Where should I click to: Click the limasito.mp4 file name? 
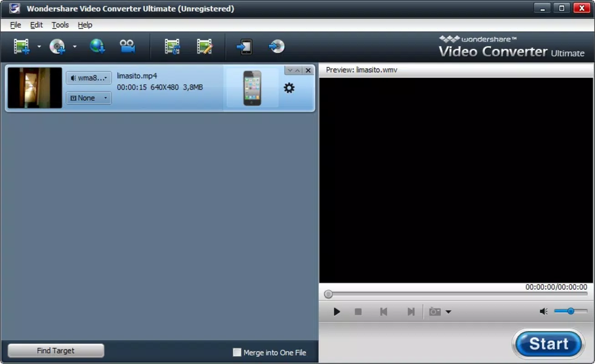click(x=137, y=76)
